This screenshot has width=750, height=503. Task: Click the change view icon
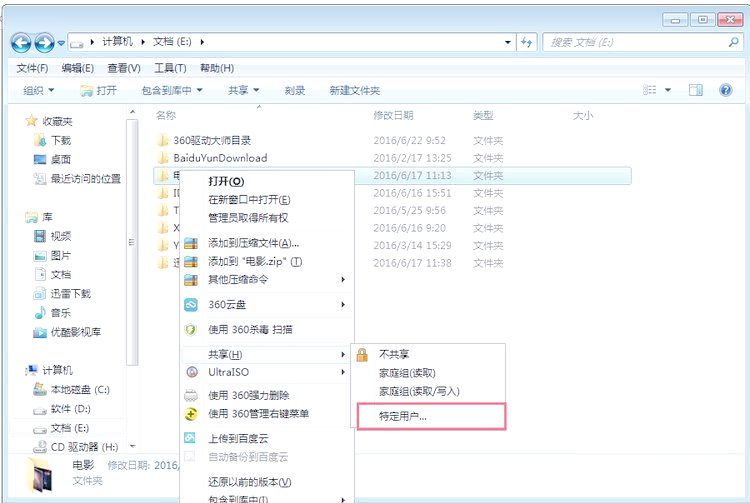[650, 90]
